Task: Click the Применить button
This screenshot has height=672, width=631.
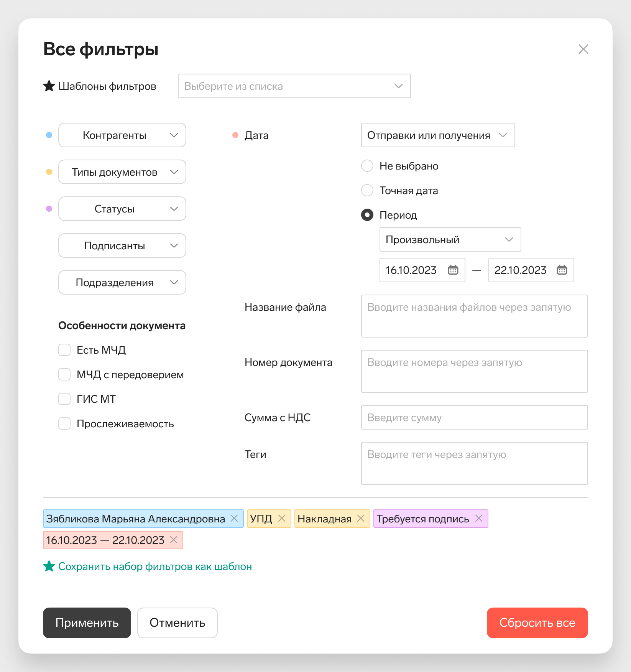Action: [87, 623]
